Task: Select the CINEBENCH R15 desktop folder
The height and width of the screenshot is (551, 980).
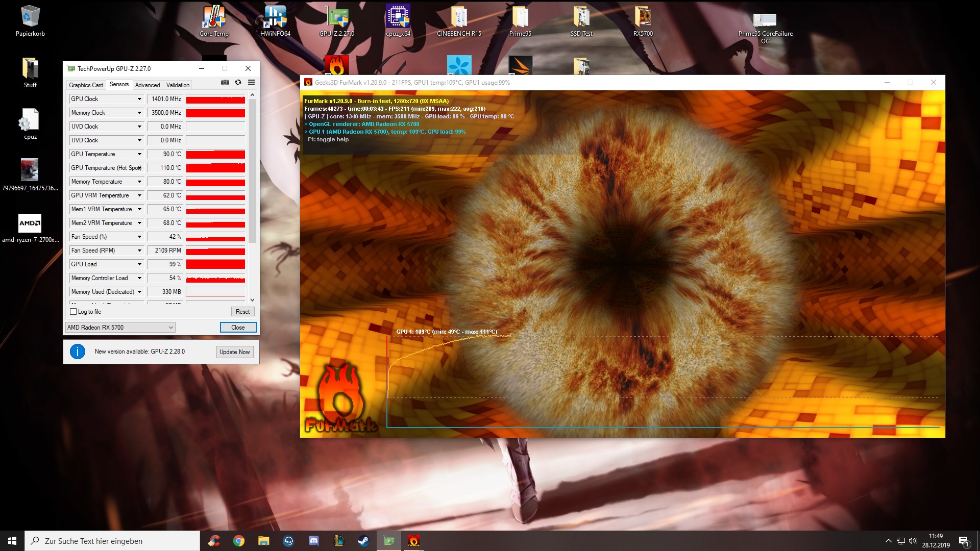Action: pyautogui.click(x=459, y=21)
